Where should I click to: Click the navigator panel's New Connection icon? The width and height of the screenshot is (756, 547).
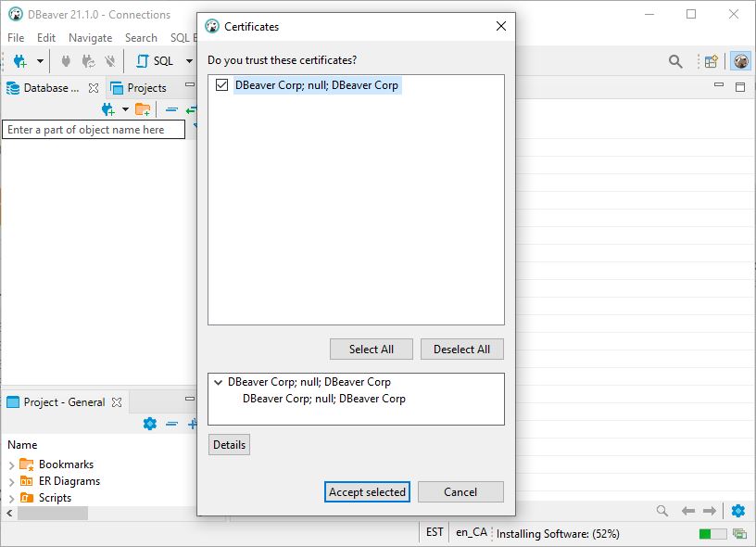coord(108,110)
